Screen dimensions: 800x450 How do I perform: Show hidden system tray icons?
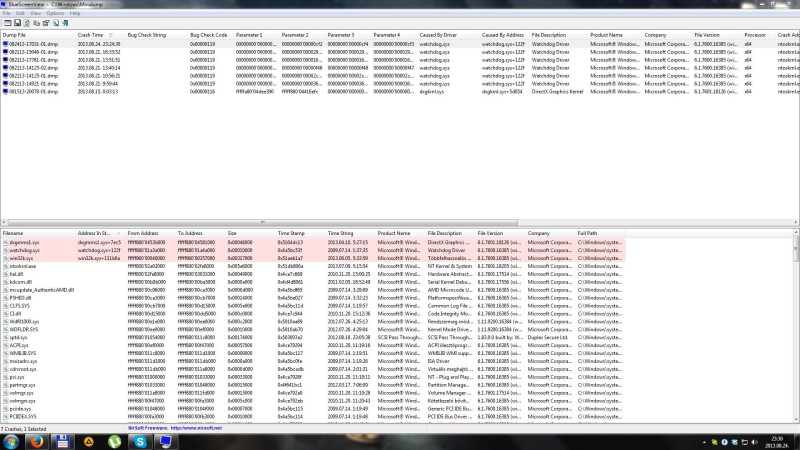(704, 442)
